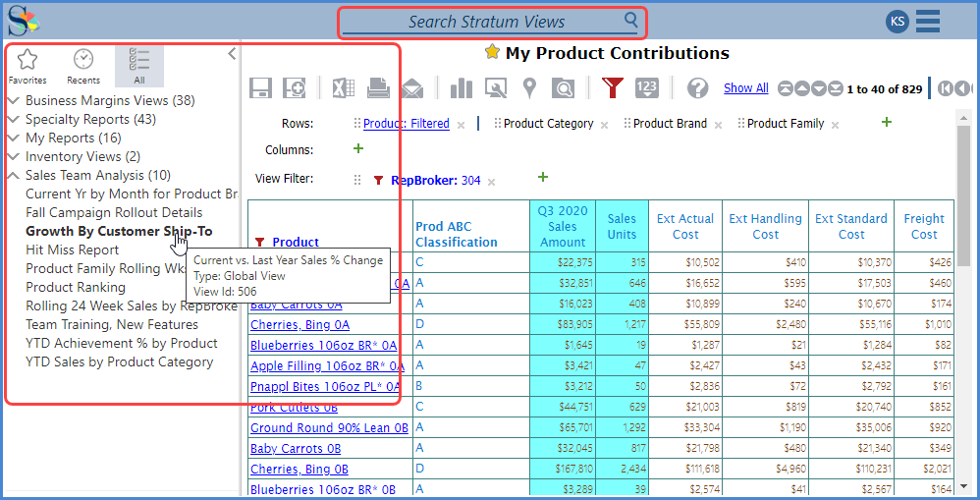Open the bar chart icon
Image resolution: width=980 pixels, height=500 pixels.
point(462,88)
